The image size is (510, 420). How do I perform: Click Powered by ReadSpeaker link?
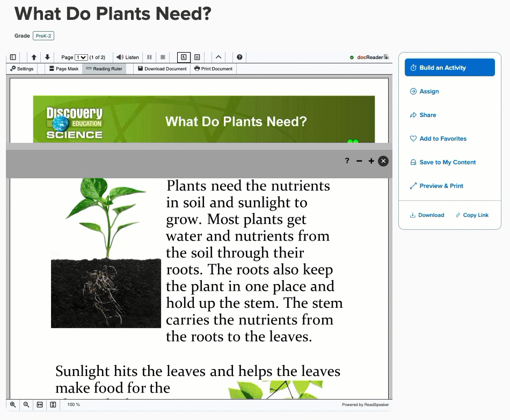coord(365,405)
